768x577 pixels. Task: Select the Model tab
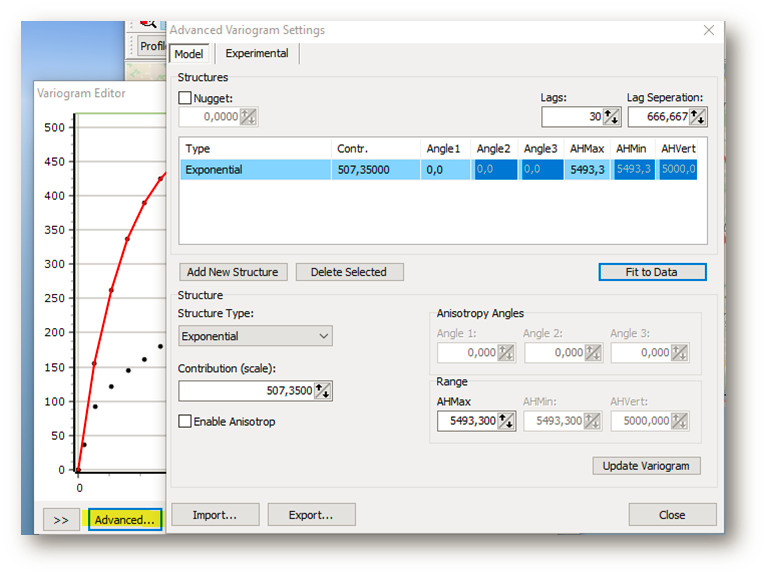188,54
